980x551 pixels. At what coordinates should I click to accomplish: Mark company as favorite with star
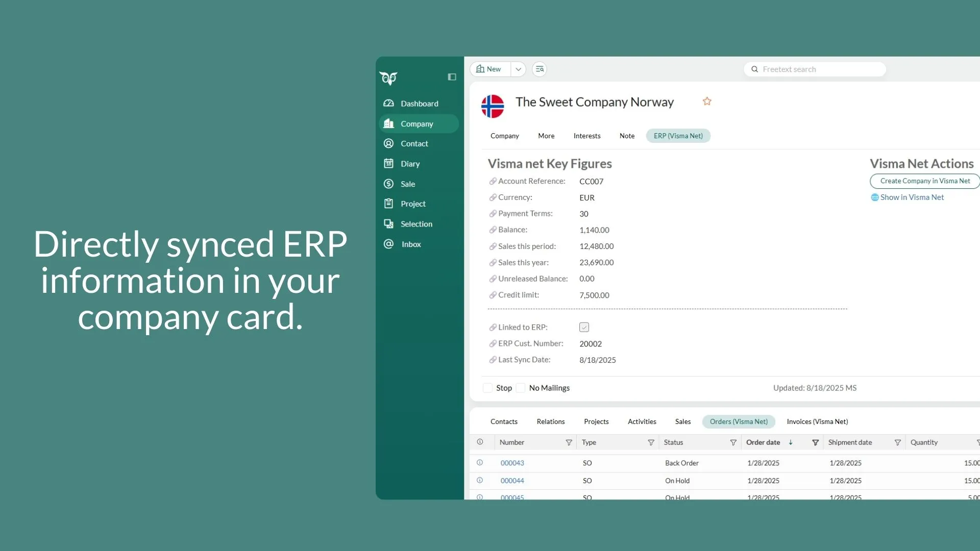pyautogui.click(x=707, y=102)
